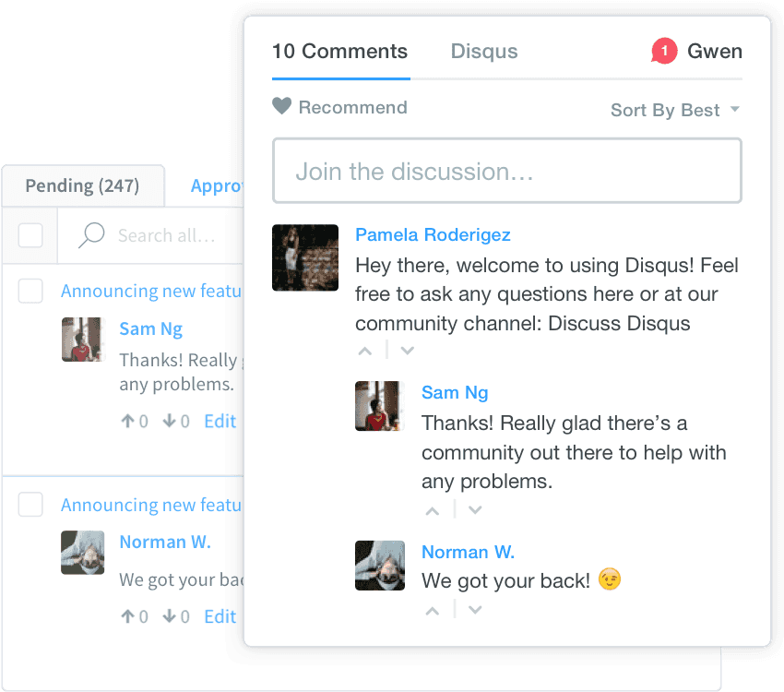Click Norman W.'s avatar in moderation list
The image size is (784, 692).
82,553
